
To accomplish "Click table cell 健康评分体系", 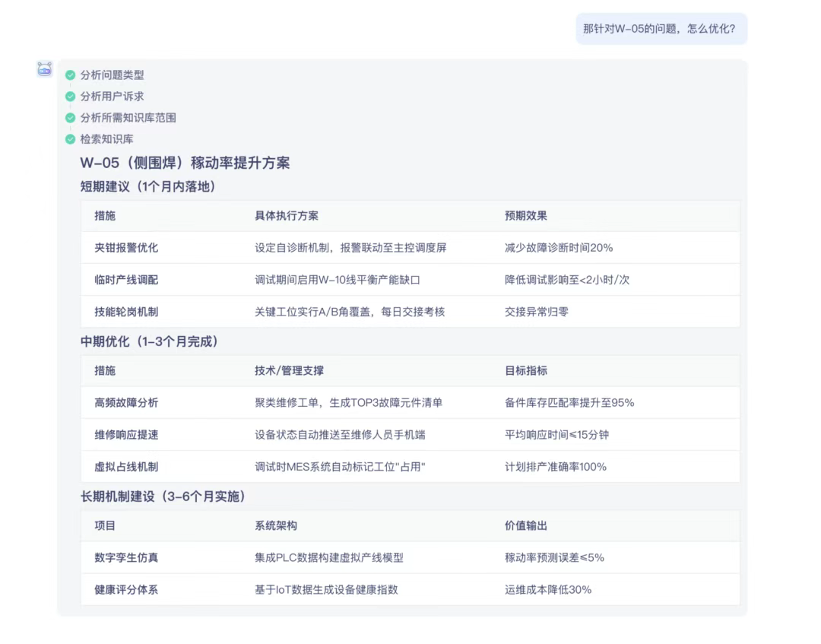I will (126, 590).
